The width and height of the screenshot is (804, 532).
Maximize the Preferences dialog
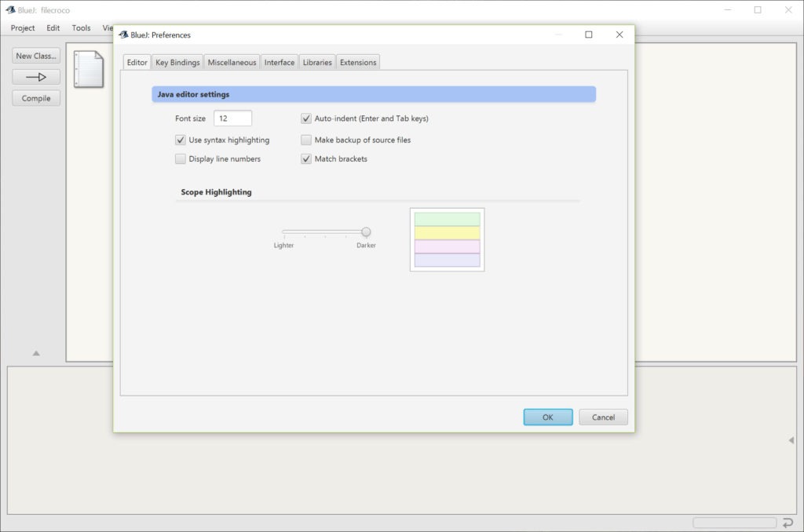point(589,35)
